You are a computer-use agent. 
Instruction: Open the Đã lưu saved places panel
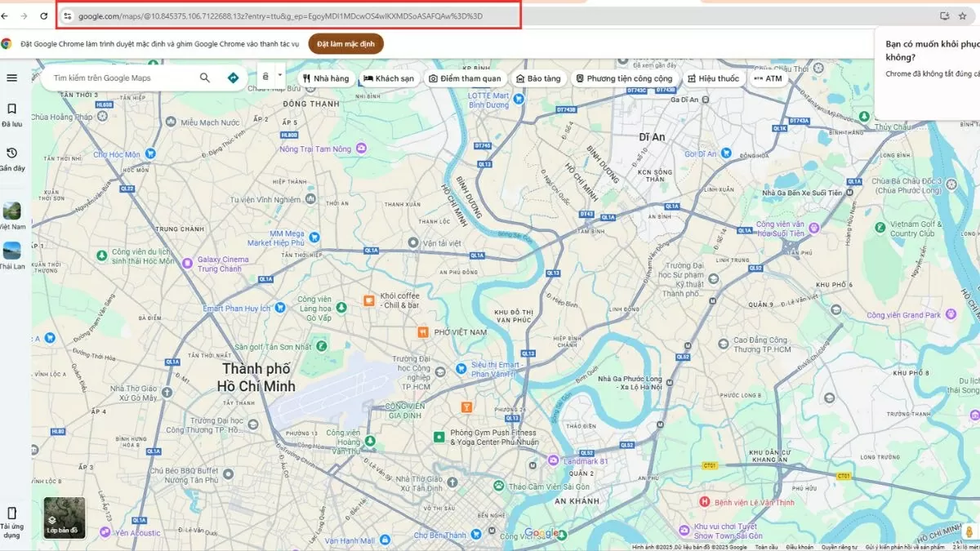point(11,113)
